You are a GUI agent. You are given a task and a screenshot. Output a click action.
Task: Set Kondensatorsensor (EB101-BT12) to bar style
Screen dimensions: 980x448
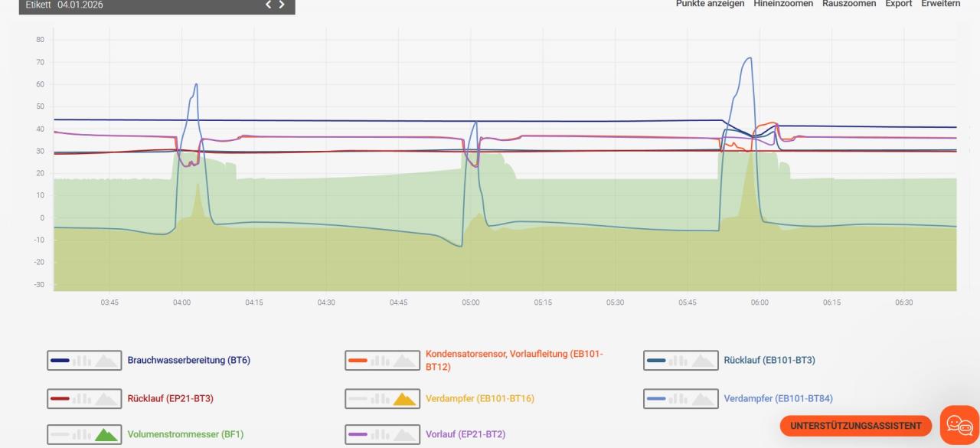pyautogui.click(x=380, y=361)
